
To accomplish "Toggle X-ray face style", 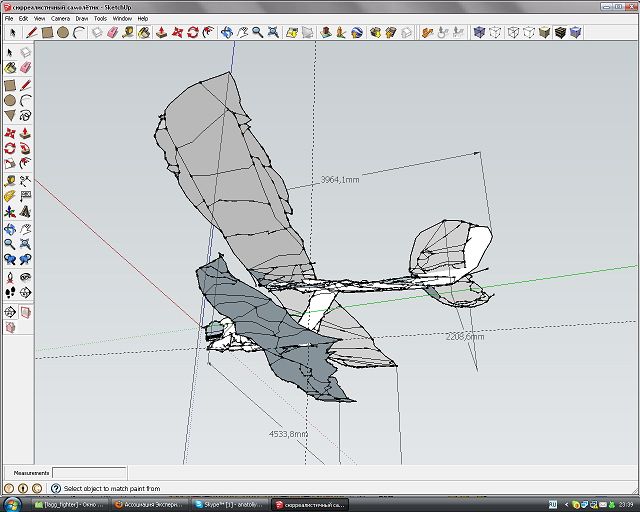I will tap(480, 32).
